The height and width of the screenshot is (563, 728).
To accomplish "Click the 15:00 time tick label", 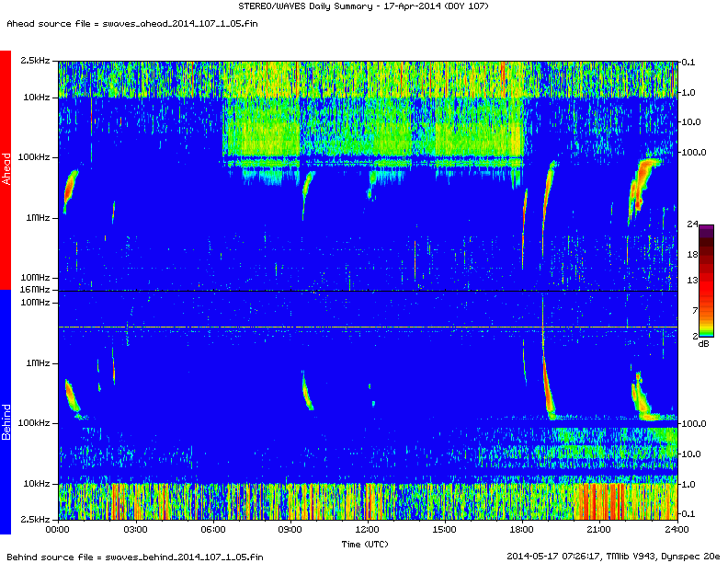I will (x=445, y=530).
